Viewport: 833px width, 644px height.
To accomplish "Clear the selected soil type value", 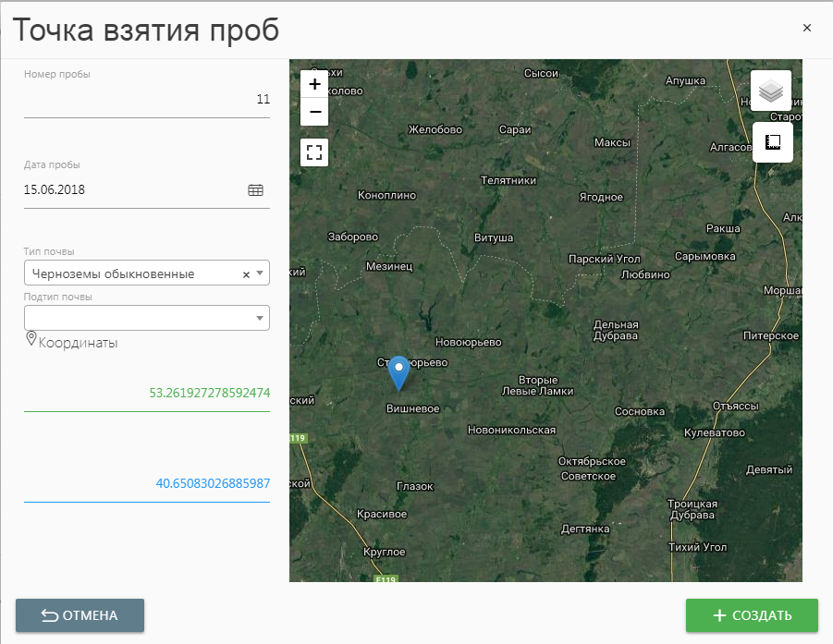I will (246, 274).
